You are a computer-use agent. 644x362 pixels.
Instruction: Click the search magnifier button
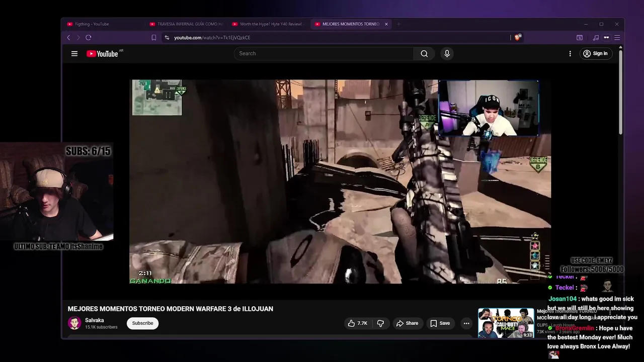coord(424,54)
